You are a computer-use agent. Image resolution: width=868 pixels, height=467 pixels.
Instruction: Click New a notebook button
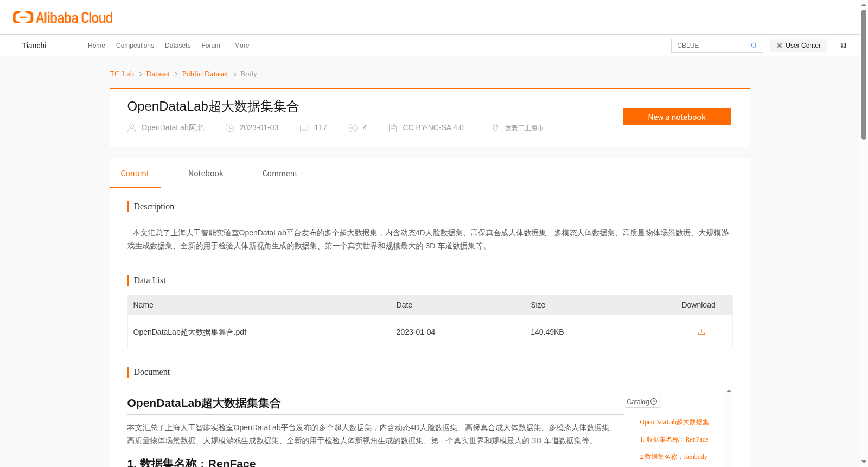click(x=677, y=117)
